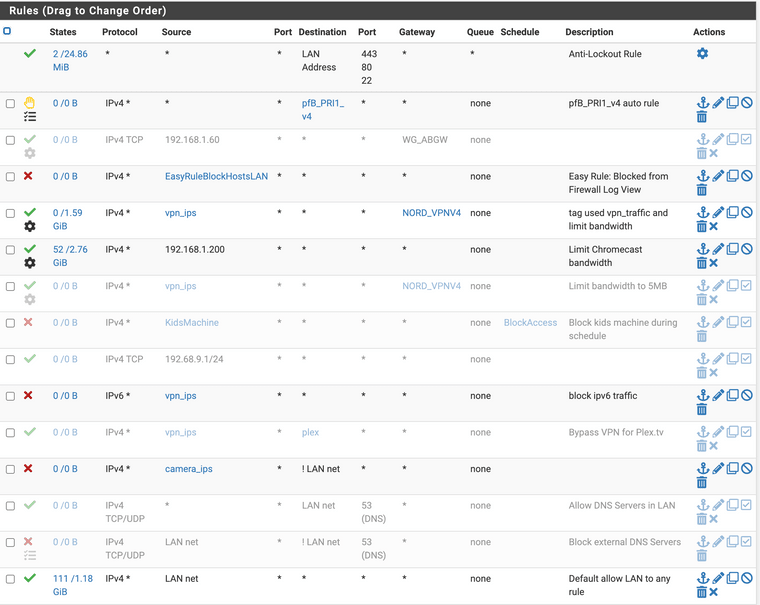Copy the pfB_PRI1_v4 auto rule
This screenshot has width=760, height=605.
click(x=732, y=102)
